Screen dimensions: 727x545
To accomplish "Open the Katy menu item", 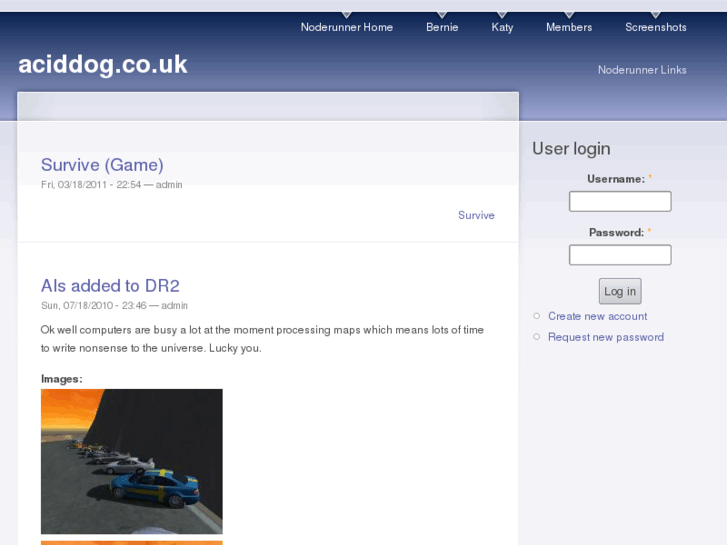I will (x=502, y=27).
